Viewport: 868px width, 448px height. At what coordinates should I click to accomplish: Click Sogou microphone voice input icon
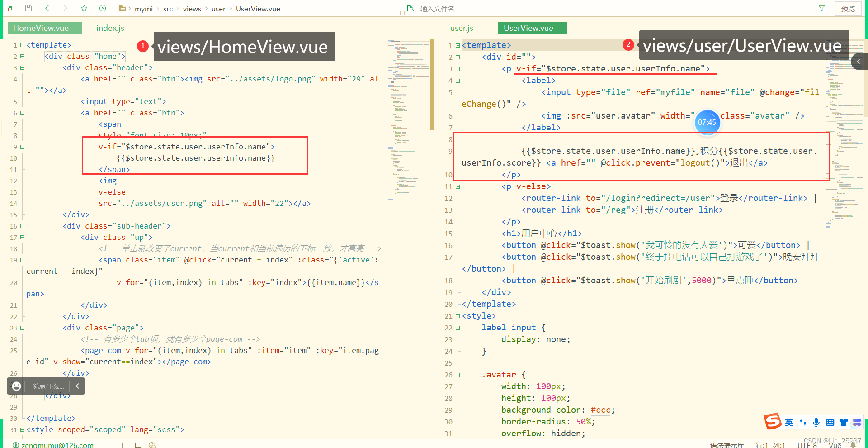pos(816,422)
